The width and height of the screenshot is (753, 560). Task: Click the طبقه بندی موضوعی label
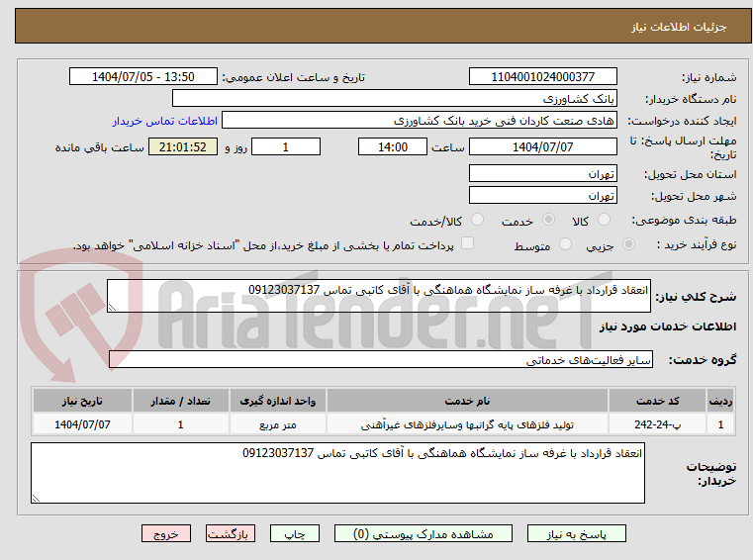684,221
